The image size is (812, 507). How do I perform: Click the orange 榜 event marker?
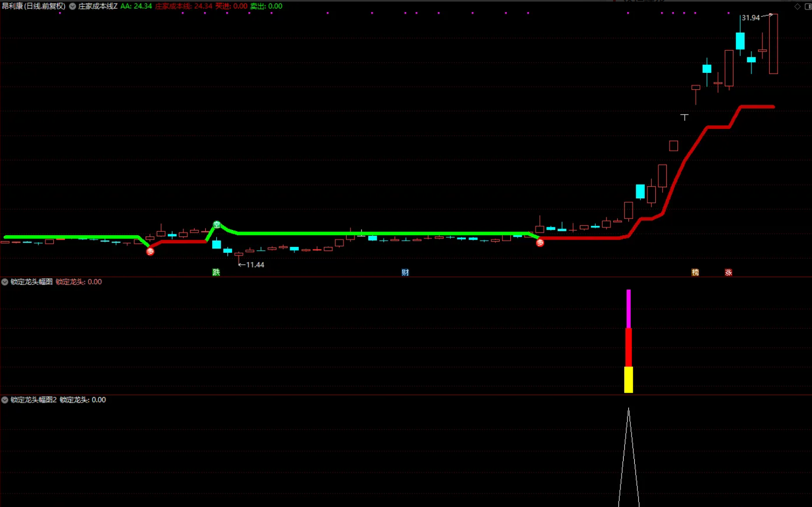(695, 272)
